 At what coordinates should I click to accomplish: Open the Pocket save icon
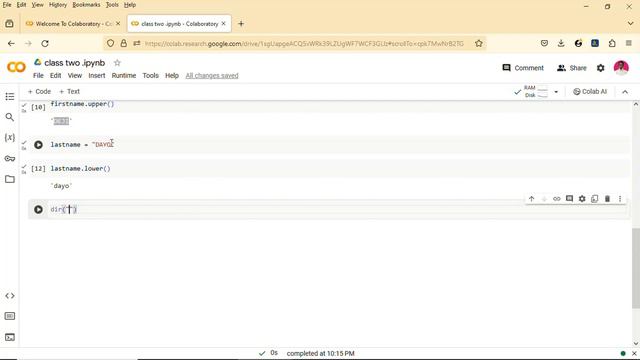point(544,43)
